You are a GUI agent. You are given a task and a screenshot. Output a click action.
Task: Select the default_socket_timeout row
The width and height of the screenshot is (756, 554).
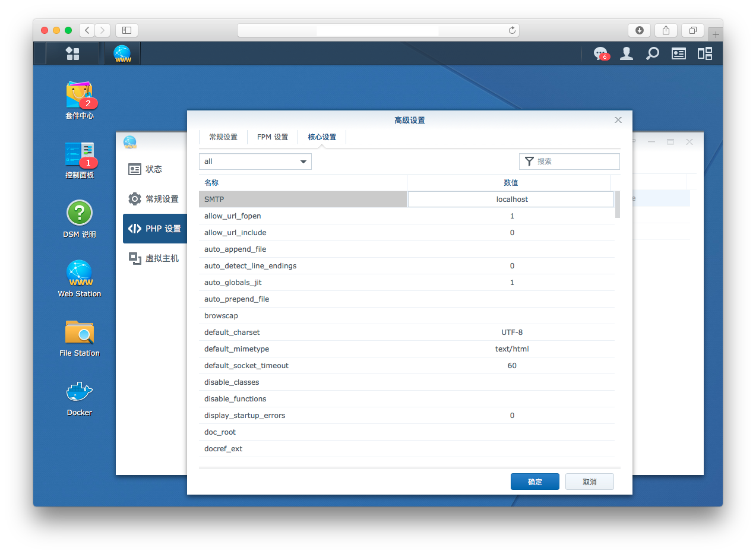pyautogui.click(x=406, y=366)
